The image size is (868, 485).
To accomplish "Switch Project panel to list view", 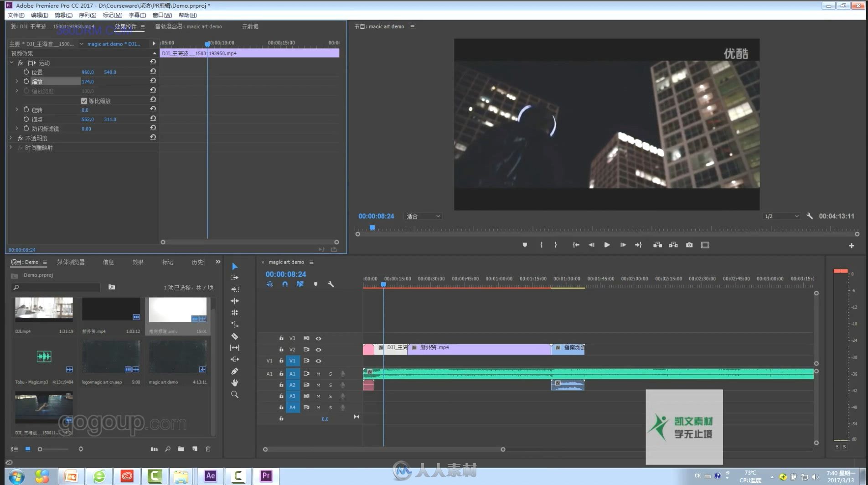I will click(14, 449).
